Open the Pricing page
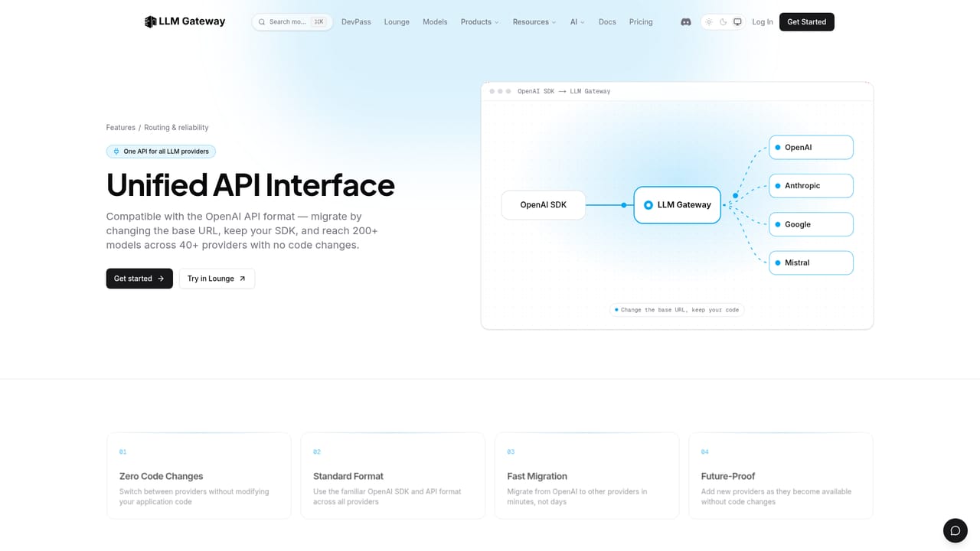The image size is (980, 551). (641, 22)
